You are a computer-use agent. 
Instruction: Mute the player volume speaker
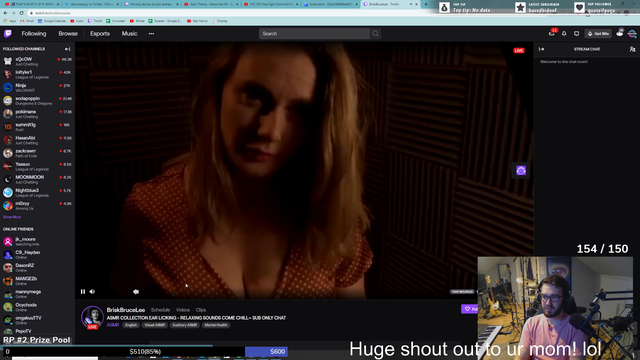point(92,291)
